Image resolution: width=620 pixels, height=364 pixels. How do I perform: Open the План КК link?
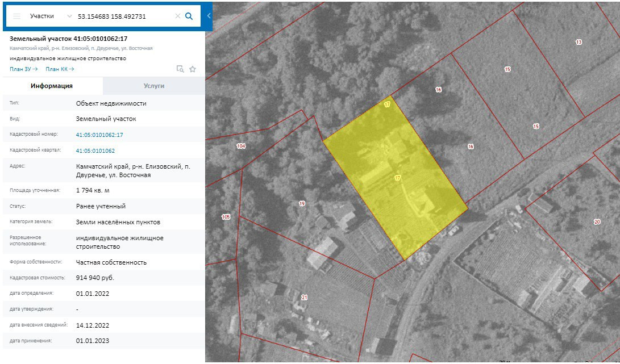click(x=60, y=69)
